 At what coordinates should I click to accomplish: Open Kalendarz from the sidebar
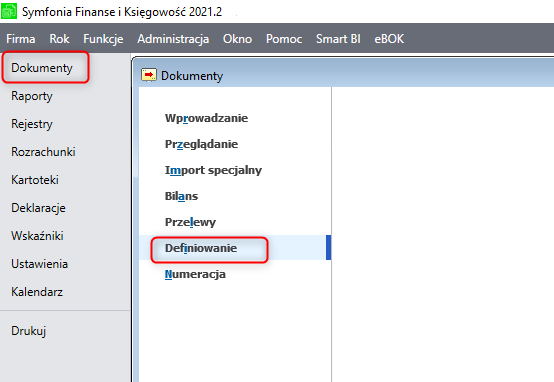coord(37,292)
